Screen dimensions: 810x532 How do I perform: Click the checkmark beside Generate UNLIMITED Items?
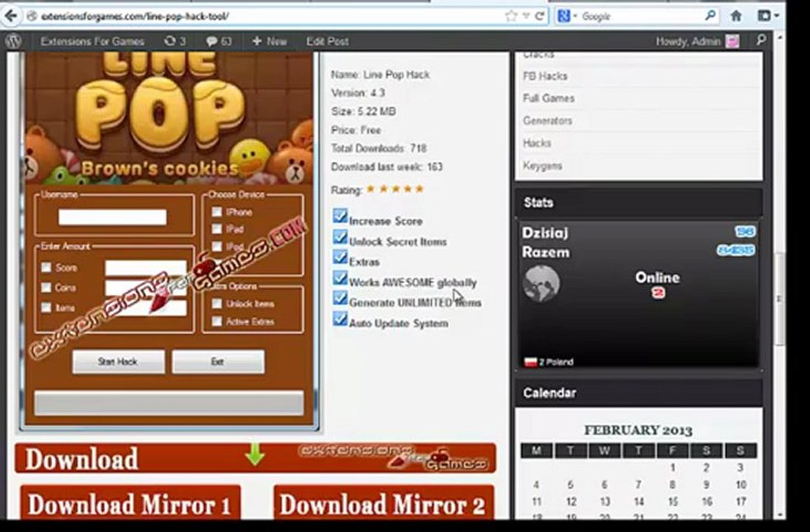340,299
